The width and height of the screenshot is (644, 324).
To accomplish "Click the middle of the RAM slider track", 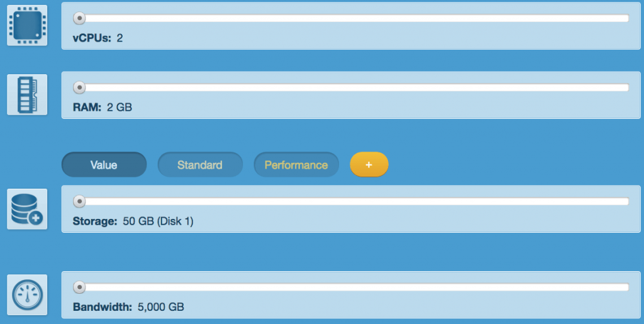I will coord(351,87).
